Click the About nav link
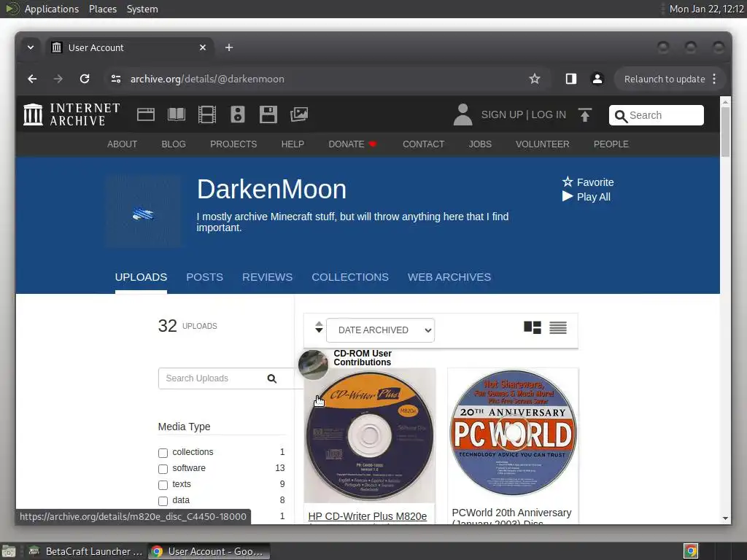Viewport: 747px width, 560px height. tap(122, 144)
